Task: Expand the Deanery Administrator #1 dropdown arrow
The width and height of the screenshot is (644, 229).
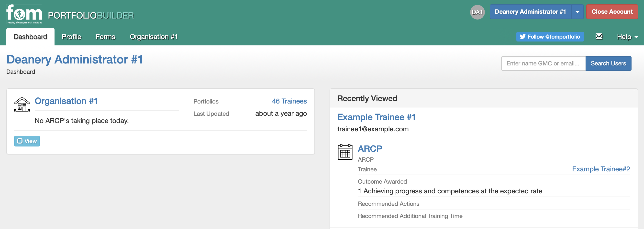Action: [577, 12]
